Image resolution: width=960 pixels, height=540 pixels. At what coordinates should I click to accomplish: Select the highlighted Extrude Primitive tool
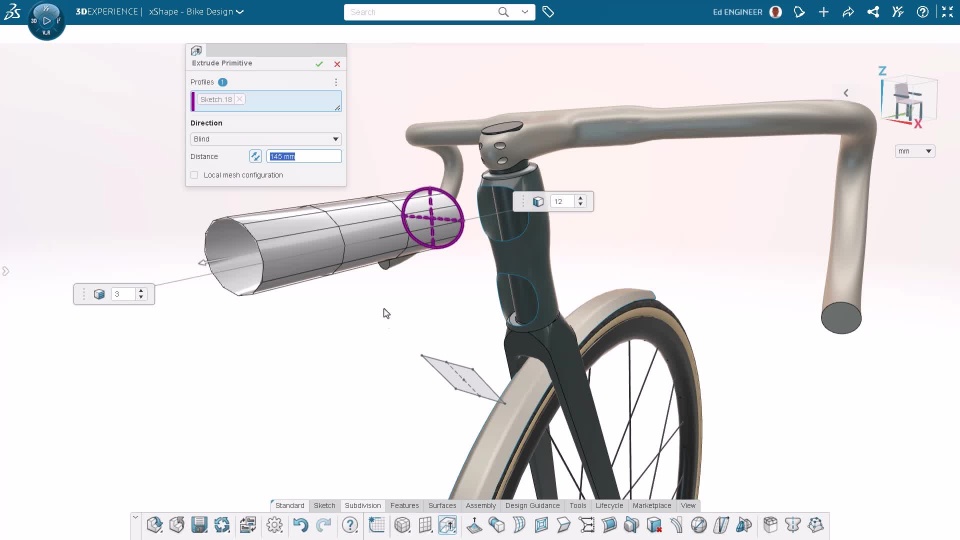coord(448,525)
